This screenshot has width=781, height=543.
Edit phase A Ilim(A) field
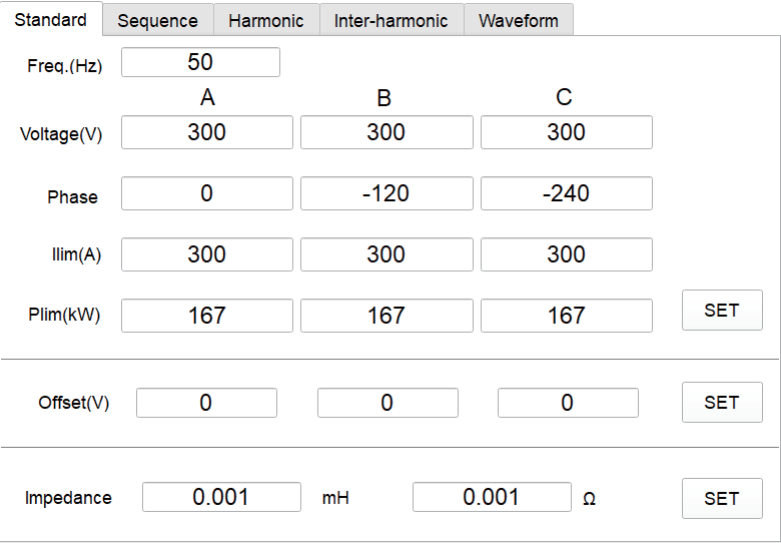(x=207, y=254)
